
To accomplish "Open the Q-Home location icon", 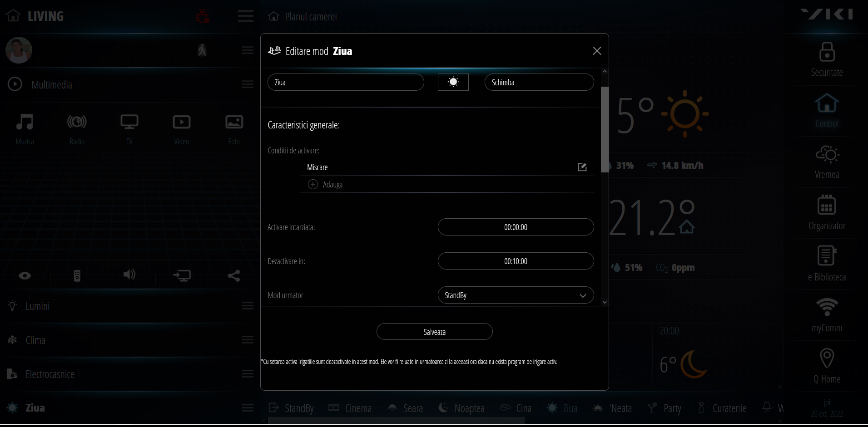I will [827, 358].
